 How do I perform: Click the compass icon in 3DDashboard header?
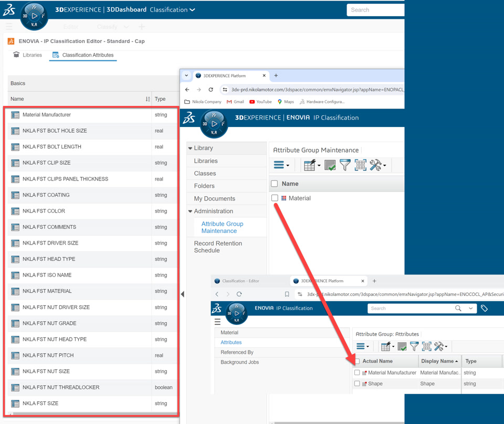tap(34, 16)
